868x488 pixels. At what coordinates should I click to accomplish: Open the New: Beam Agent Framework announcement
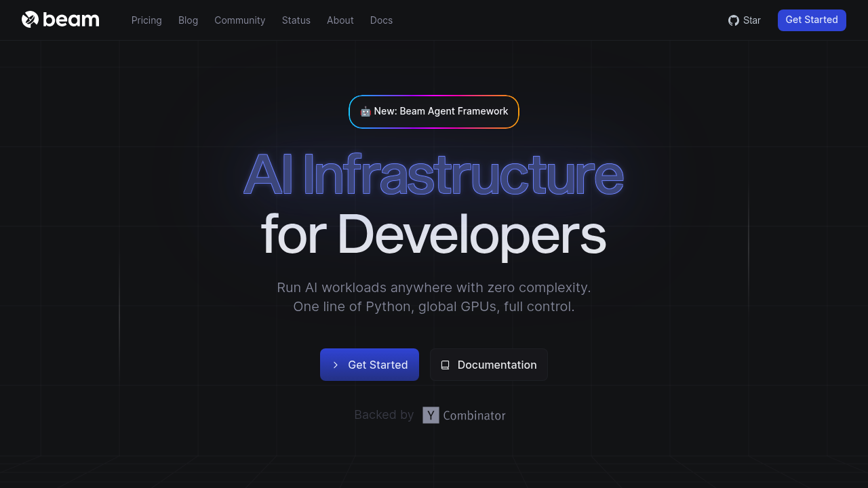pyautogui.click(x=434, y=112)
